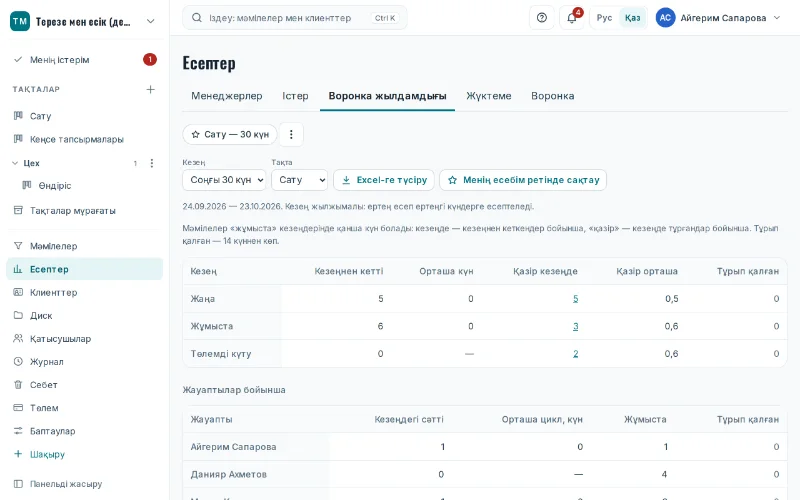Image resolution: width=800 pixels, height=500 pixels.
Task: Collapse the Цех group chevron
Action: coord(15,163)
